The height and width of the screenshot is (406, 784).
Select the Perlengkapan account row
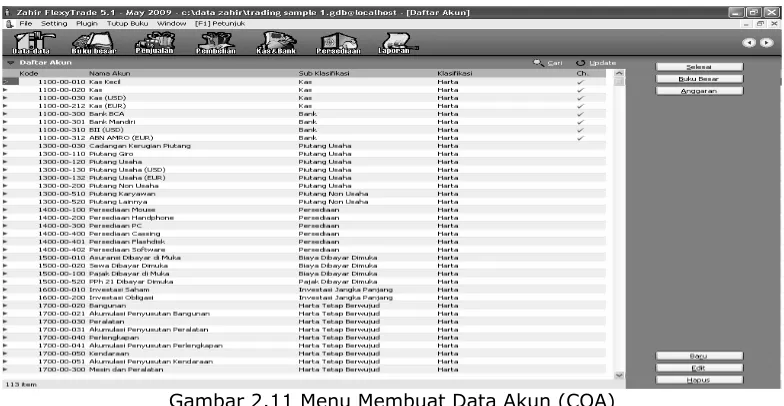(304, 338)
